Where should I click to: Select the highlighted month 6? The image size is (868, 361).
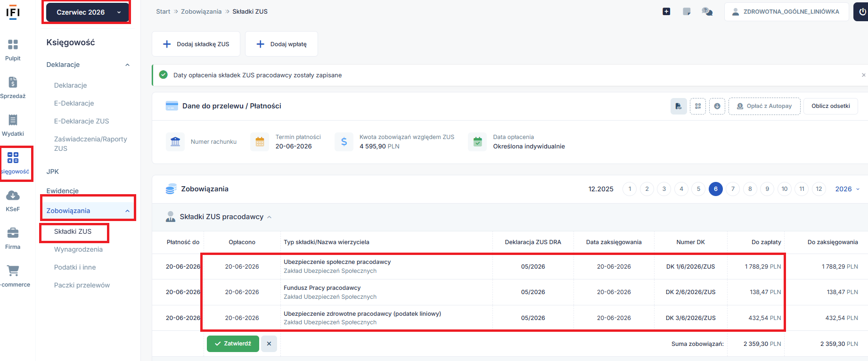click(715, 189)
